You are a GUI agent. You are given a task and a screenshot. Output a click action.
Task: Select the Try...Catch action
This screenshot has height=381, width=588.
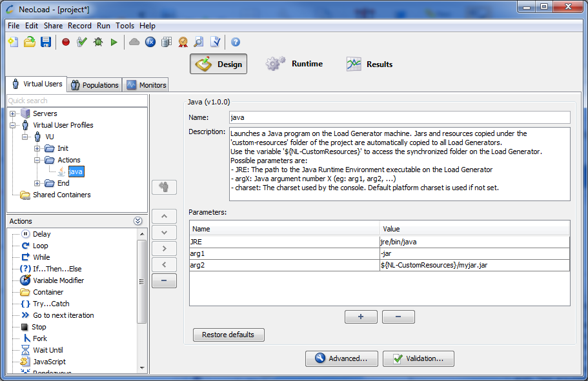click(x=45, y=304)
